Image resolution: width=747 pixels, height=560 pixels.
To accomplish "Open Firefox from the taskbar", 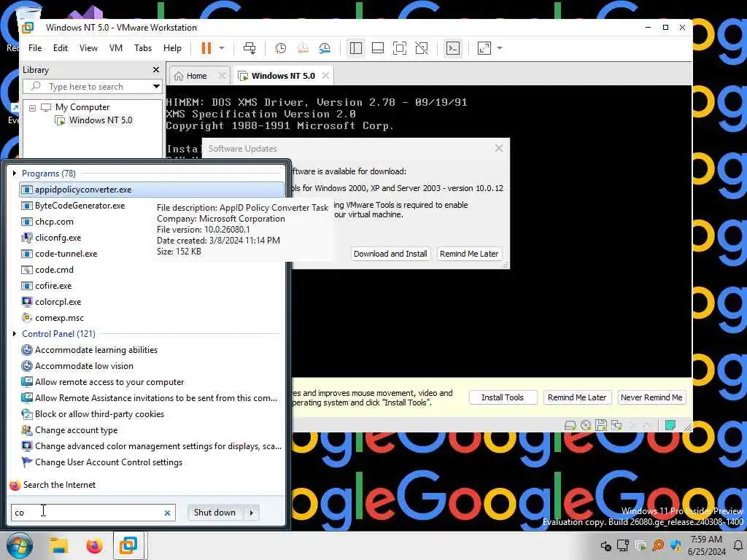I will coord(94,545).
